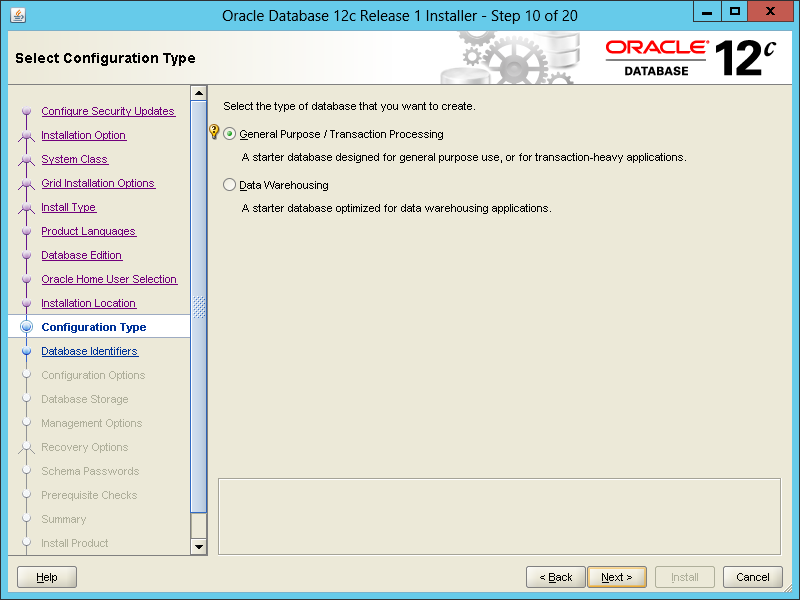The height and width of the screenshot is (600, 800).
Task: Click the yellow hint key icon
Action: [214, 132]
